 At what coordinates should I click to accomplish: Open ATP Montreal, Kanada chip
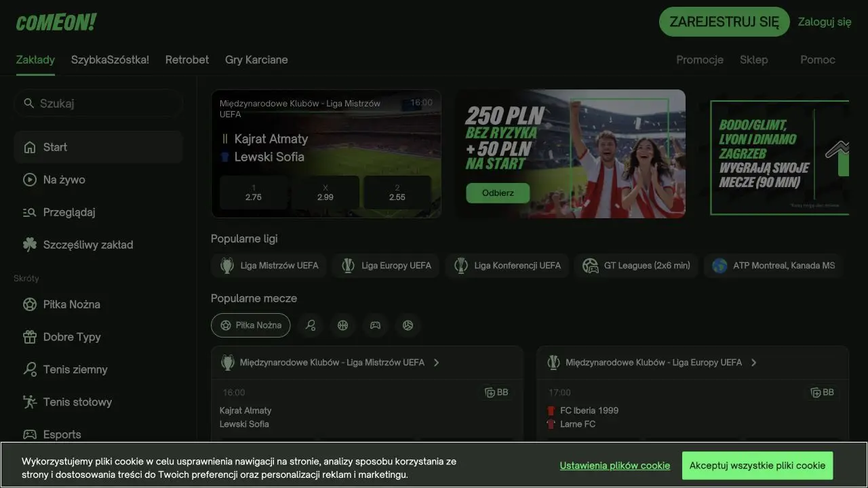click(x=774, y=266)
